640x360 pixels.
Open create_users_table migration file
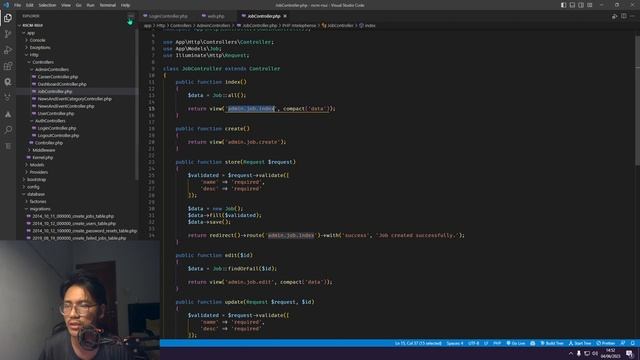pos(74,224)
